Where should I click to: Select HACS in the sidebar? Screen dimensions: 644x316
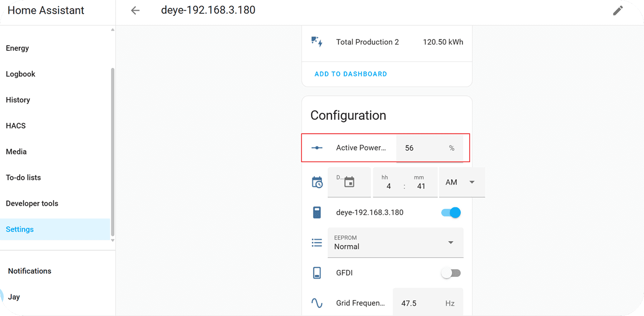point(16,126)
